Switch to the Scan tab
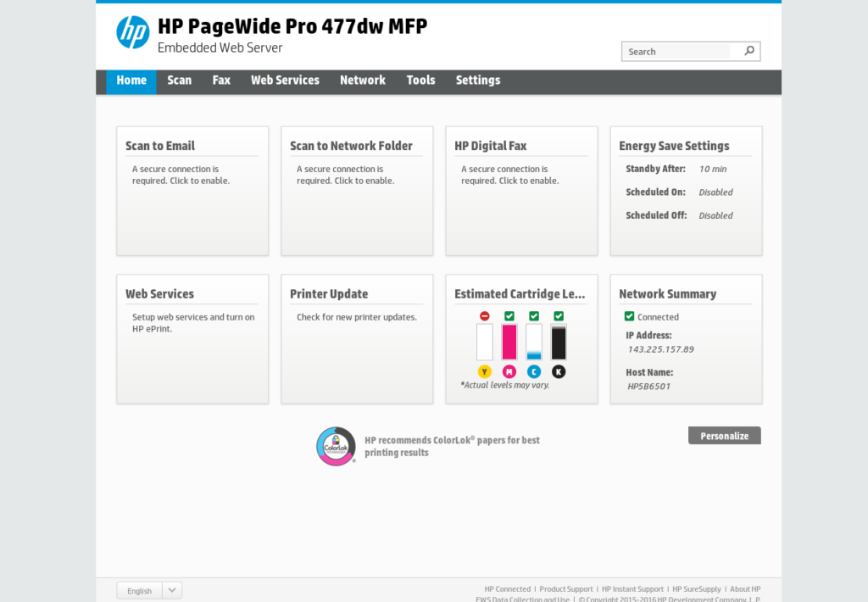 click(x=180, y=81)
